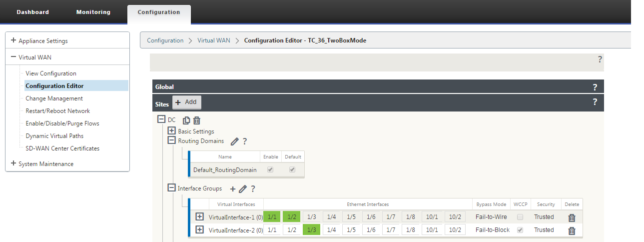Edit Routing Domains with pencil icon
This screenshot has width=644, height=242.
234,141
